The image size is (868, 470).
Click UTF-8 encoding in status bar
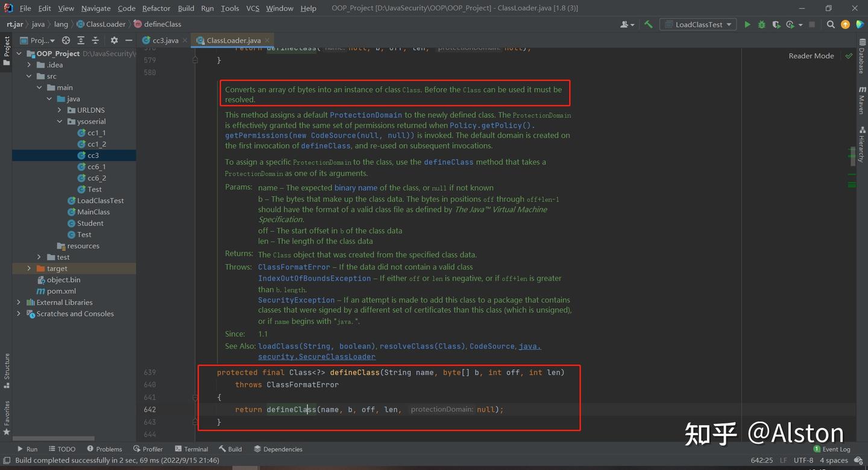[x=803, y=460]
